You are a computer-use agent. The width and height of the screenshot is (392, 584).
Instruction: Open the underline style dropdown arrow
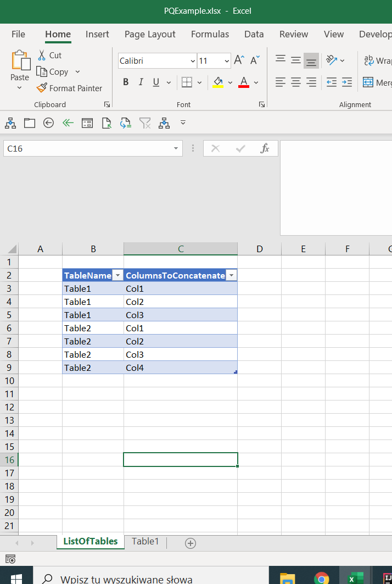169,82
